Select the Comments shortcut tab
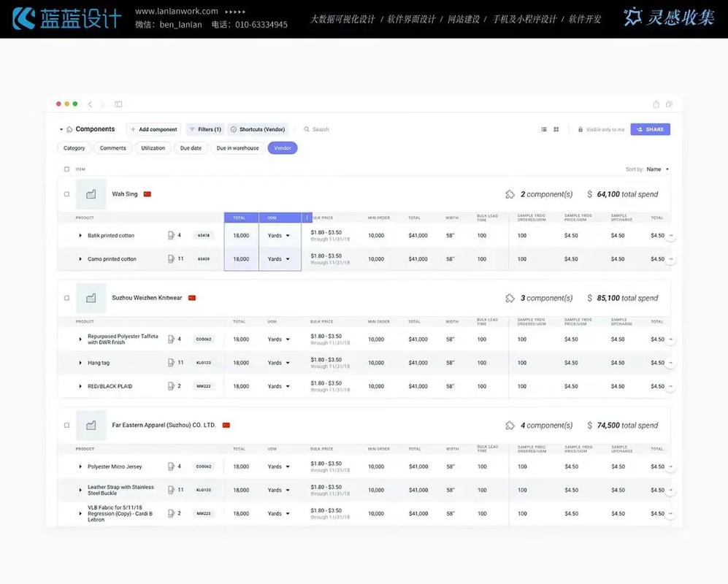This screenshot has height=584, width=728. (x=113, y=148)
